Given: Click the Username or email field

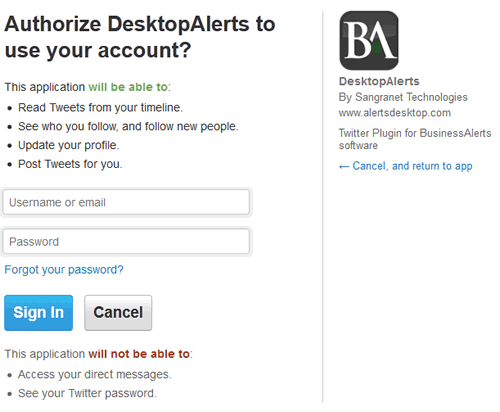Looking at the screenshot, I should 126,202.
